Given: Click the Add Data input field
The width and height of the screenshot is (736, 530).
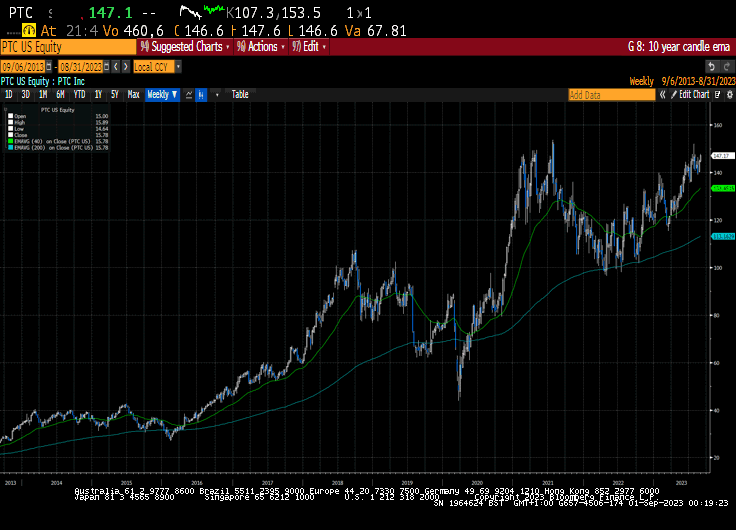Looking at the screenshot, I should (612, 95).
